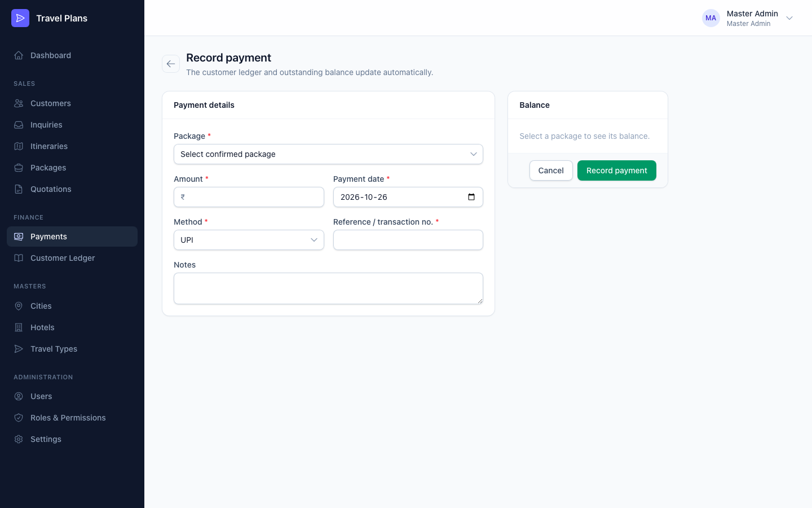Click the Travel Plans logo icon
Viewport: 812px width, 508px height.
tap(20, 18)
